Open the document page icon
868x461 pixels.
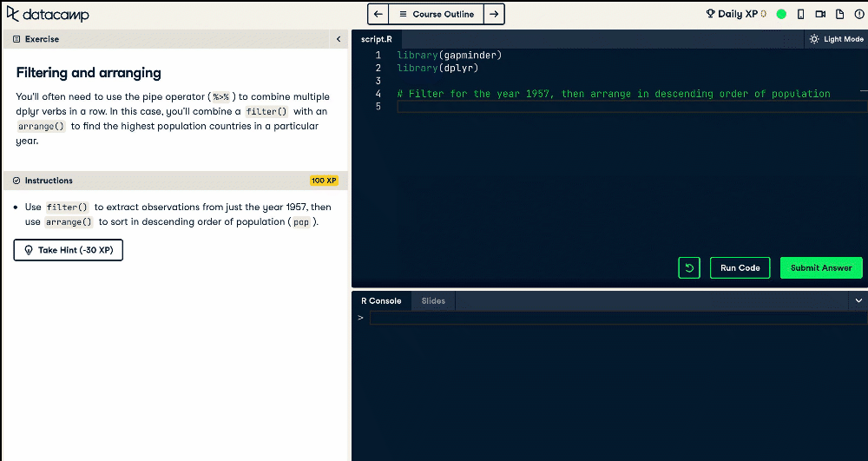point(839,15)
